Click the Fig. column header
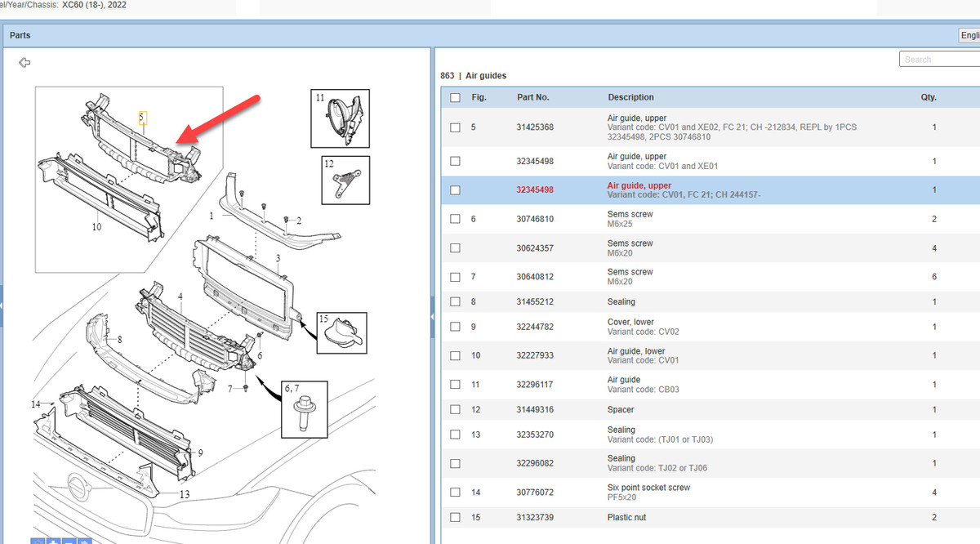 (x=479, y=97)
